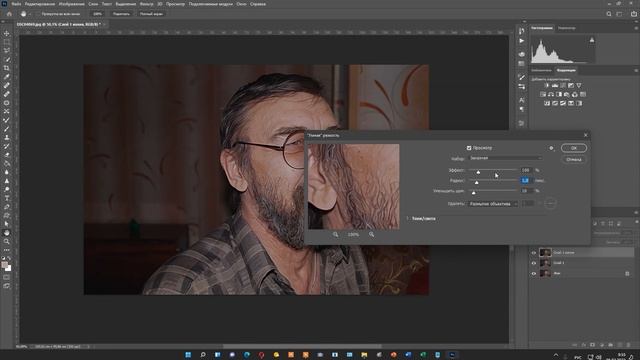This screenshot has width=640, height=360.
Task: Open the Удалить blur type dropdown
Action: point(493,204)
